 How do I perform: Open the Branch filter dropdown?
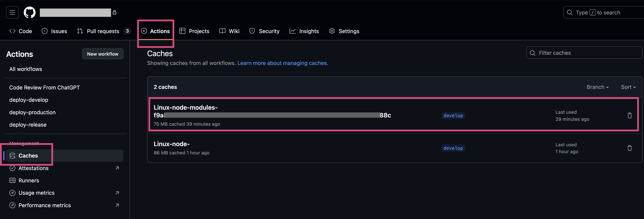(x=598, y=87)
